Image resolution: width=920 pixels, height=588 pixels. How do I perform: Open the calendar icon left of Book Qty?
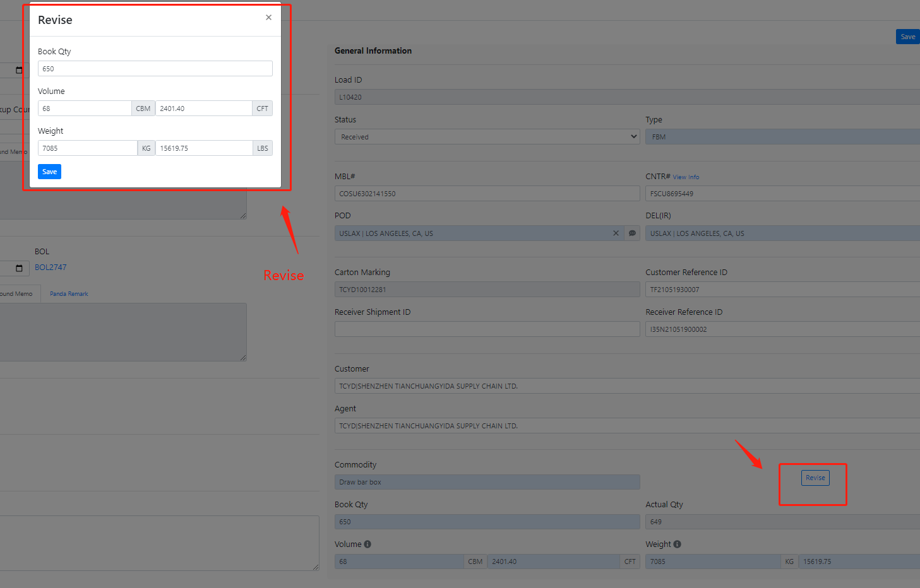(19, 70)
